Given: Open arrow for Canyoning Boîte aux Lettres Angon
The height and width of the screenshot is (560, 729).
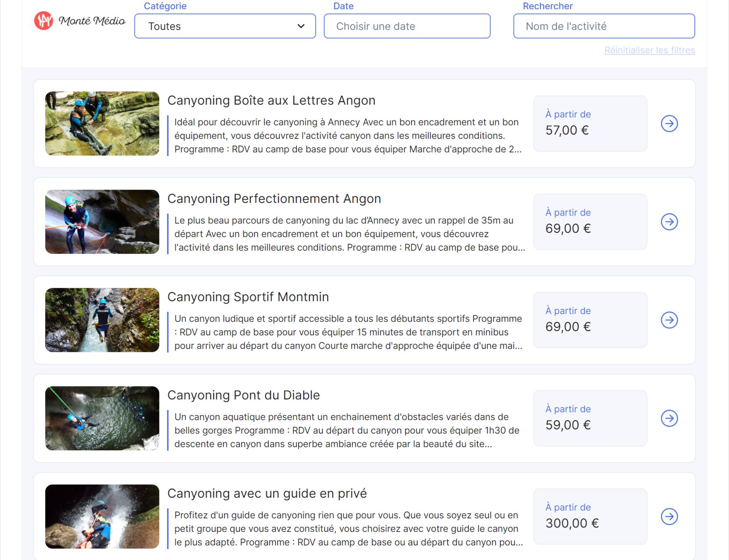Looking at the screenshot, I should coord(669,124).
